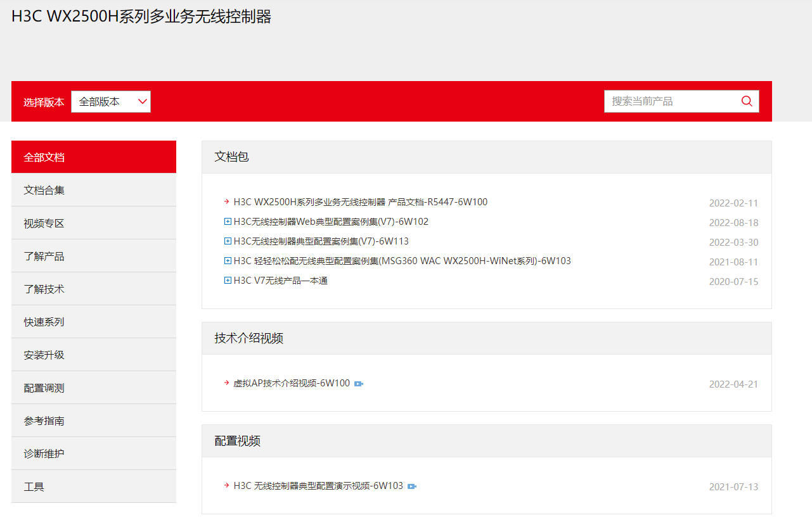Select 了解产品 in the sidebar
The width and height of the screenshot is (812, 520).
click(94, 256)
